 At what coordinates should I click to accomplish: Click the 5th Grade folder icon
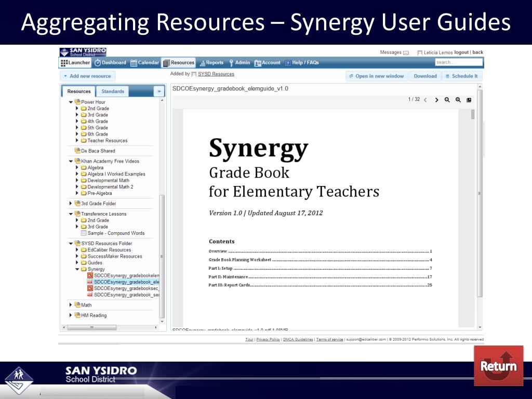(84, 128)
